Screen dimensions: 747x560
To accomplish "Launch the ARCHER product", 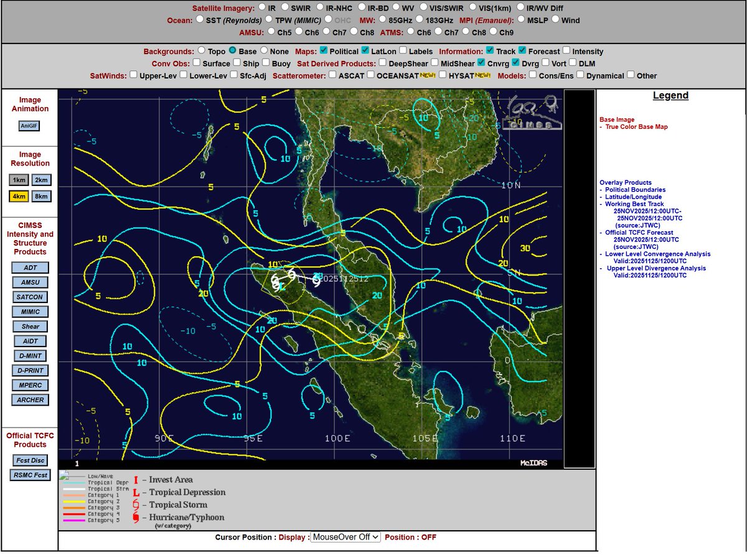I will pyautogui.click(x=29, y=399).
